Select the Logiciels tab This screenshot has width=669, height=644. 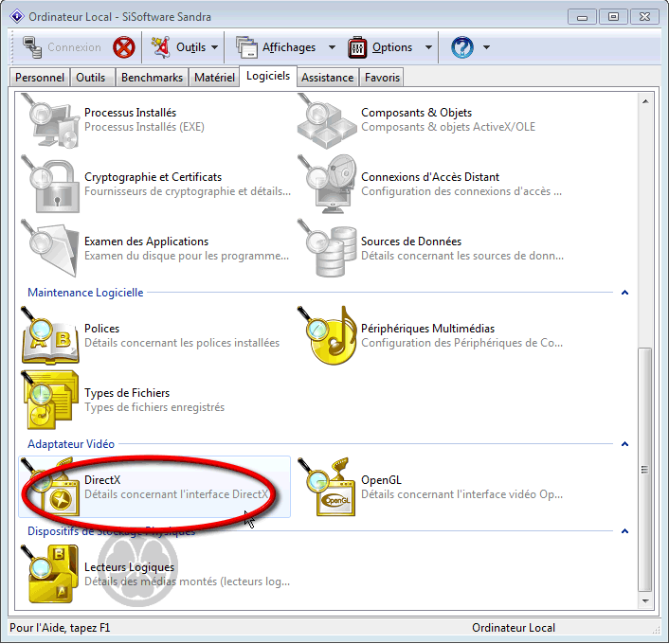(268, 76)
